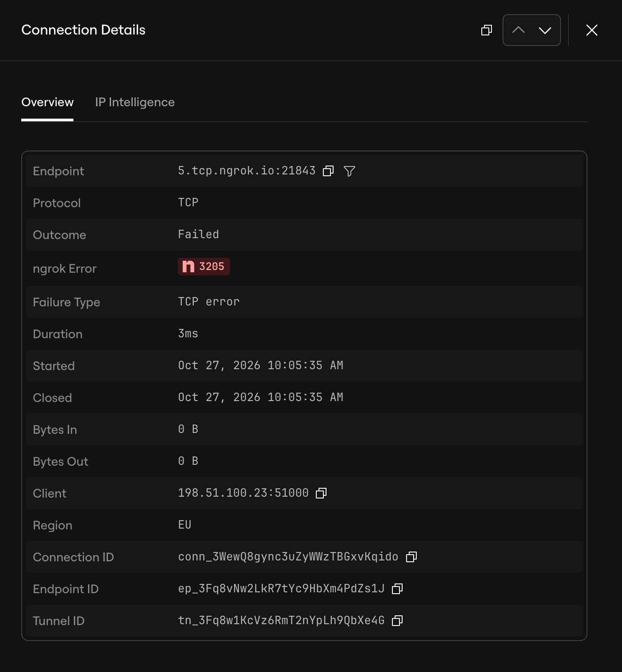Click the Started timestamp value

pos(261,366)
